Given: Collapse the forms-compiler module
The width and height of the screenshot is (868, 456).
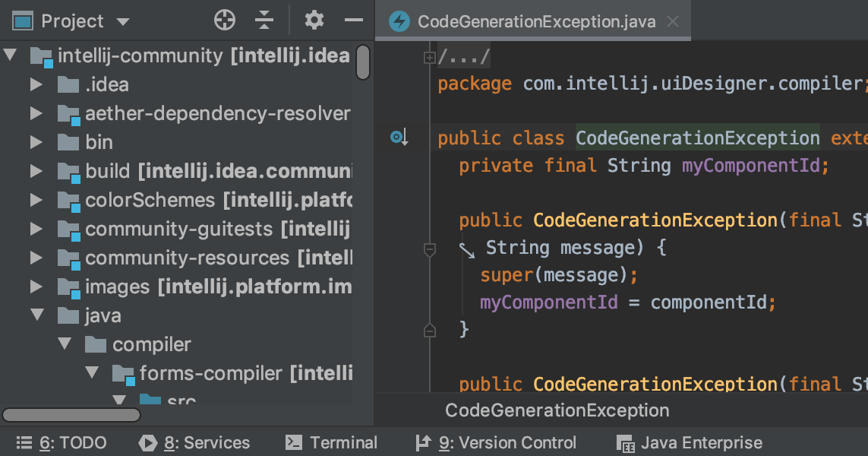Looking at the screenshot, I should 92,372.
